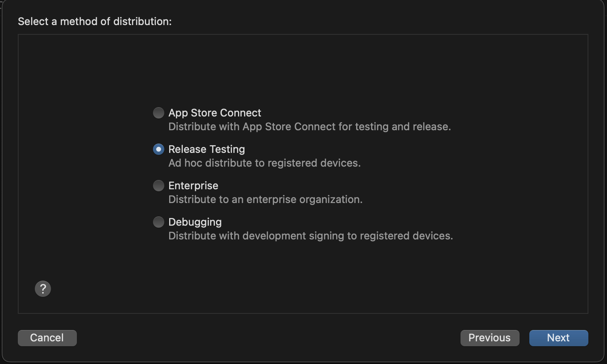The height and width of the screenshot is (364, 607).
Task: Click the 'enterprise organization' description text
Action: [x=304, y=199]
